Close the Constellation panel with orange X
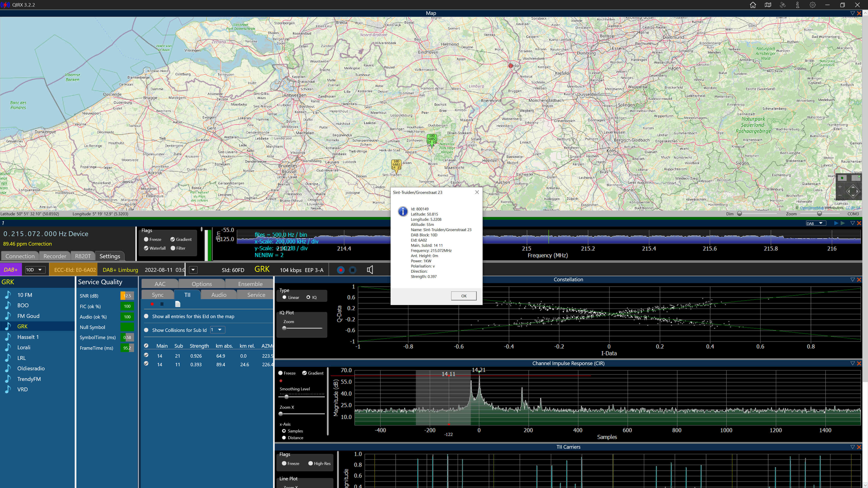Screen dimensions: 868x488 (x=859, y=279)
